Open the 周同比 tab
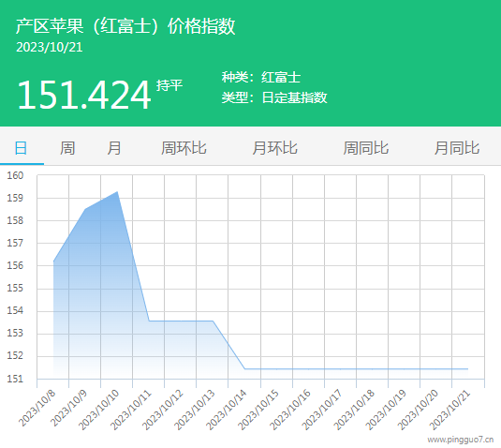Image resolution: width=501 pixels, height=448 pixels. pyautogui.click(x=366, y=148)
